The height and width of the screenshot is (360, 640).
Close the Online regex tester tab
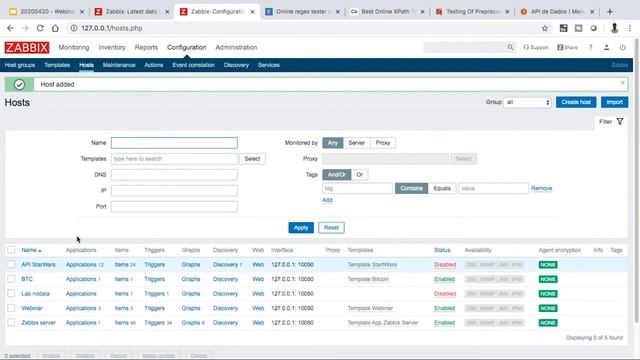tap(338, 12)
